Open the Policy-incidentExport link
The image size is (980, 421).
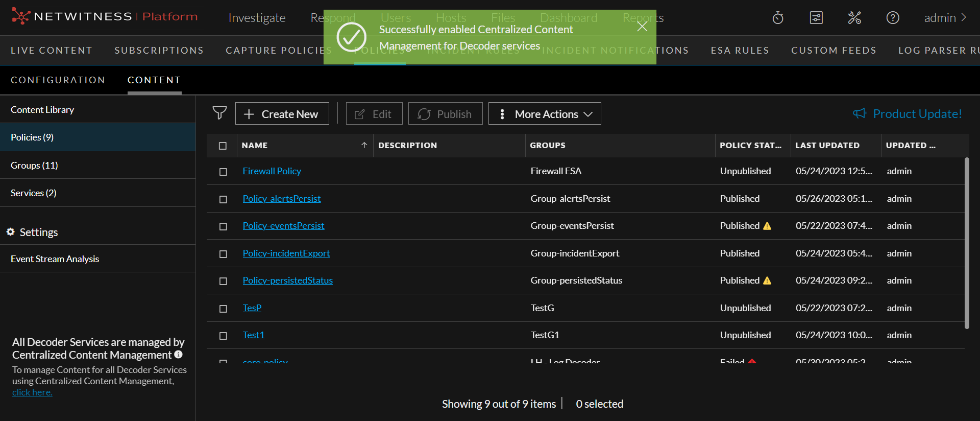[286, 253]
